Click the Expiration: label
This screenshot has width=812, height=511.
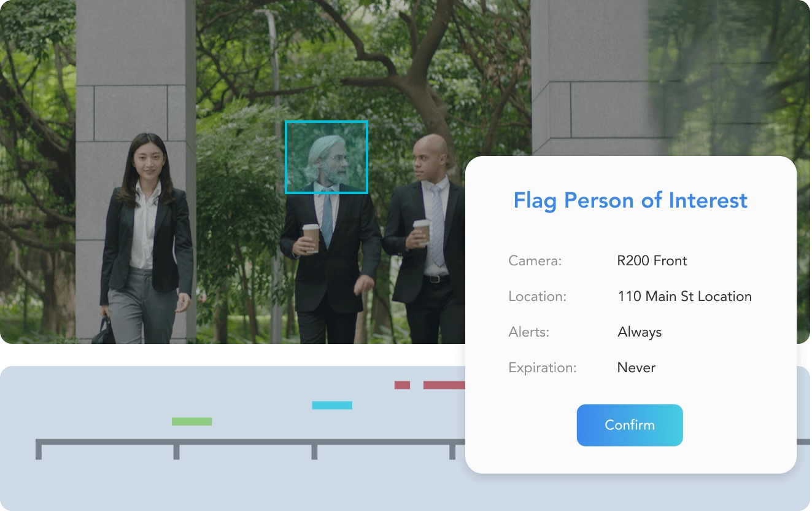coord(542,368)
